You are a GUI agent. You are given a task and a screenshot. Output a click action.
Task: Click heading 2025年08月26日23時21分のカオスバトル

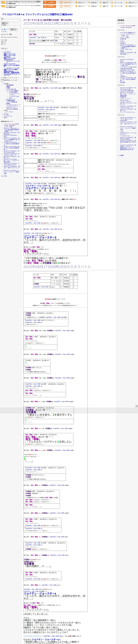click(x=57, y=24)
